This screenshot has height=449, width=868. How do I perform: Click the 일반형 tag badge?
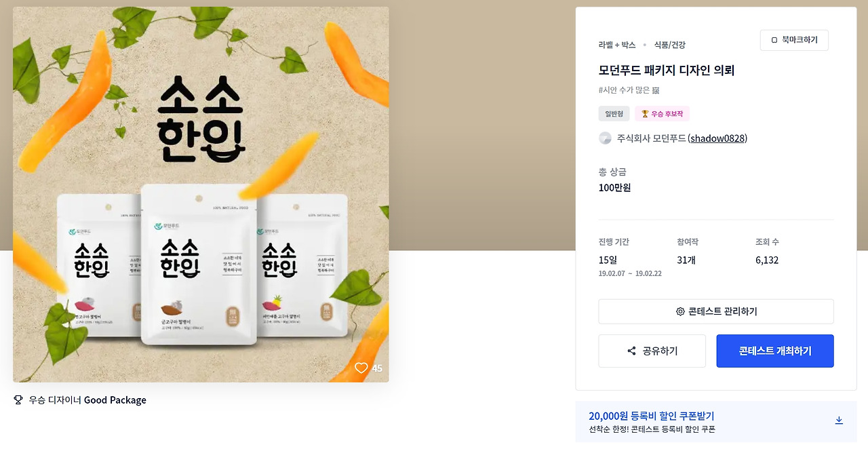point(614,114)
